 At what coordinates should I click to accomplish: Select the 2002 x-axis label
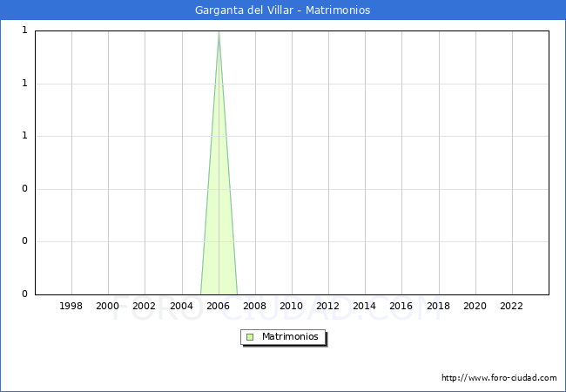click(x=144, y=306)
